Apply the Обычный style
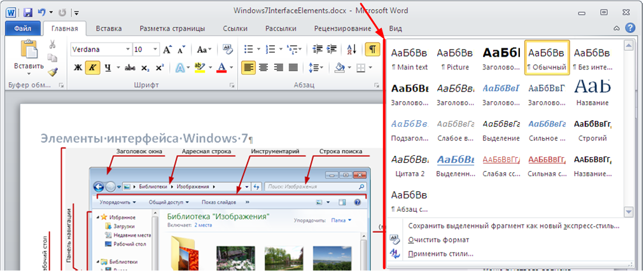Viewport: 644px width, 271px height. coord(547,58)
